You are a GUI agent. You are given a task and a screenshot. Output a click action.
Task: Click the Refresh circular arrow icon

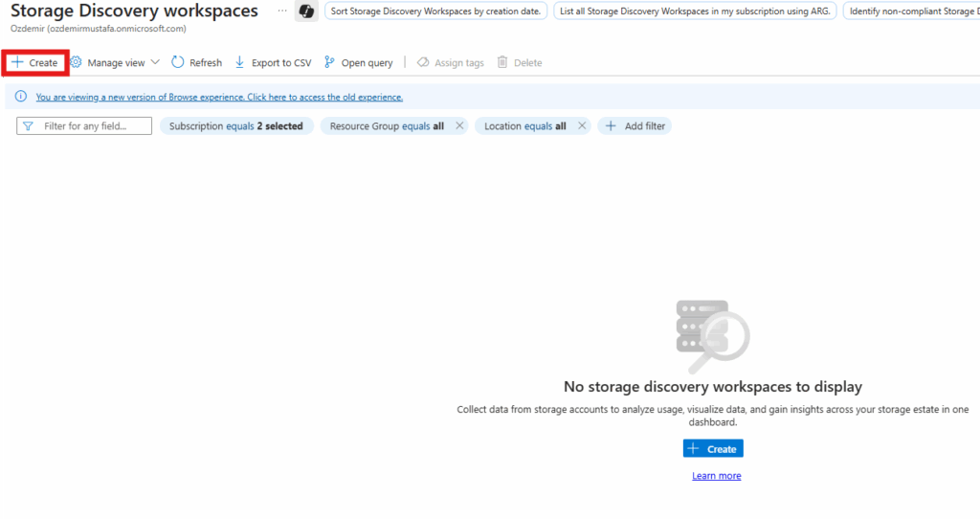(177, 62)
